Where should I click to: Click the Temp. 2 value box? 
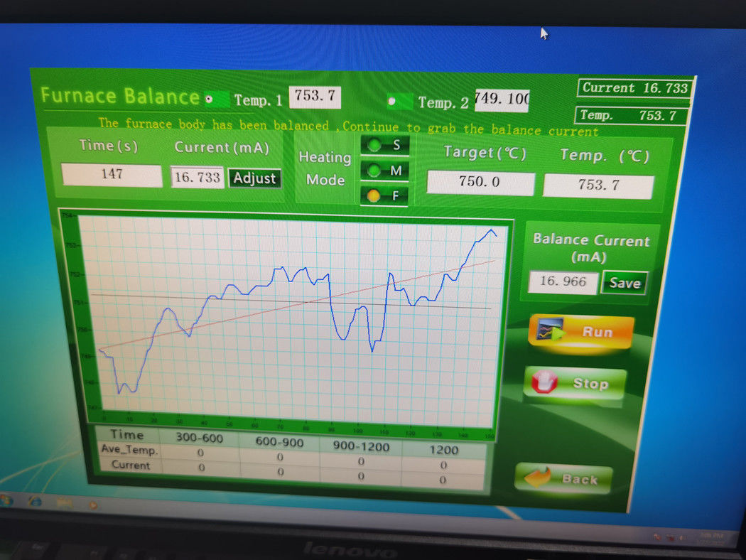tap(502, 99)
